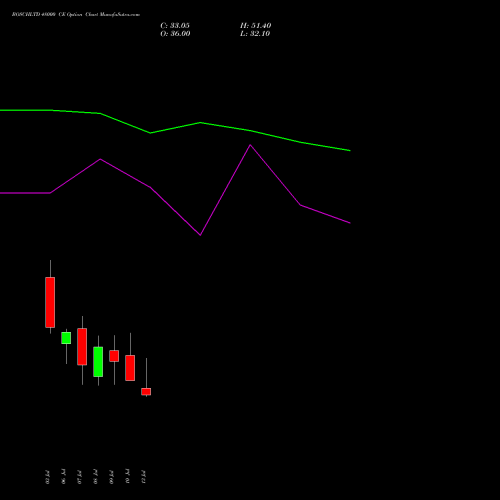Click the peak of the purple indicator line
The width and height of the screenshot is (500, 500).
pyautogui.click(x=250, y=145)
